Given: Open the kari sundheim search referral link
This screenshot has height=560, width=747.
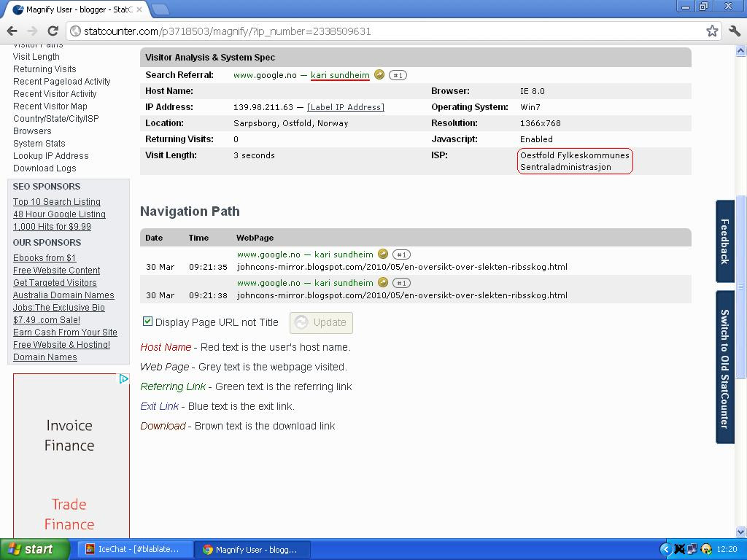Looking at the screenshot, I should tap(340, 75).
